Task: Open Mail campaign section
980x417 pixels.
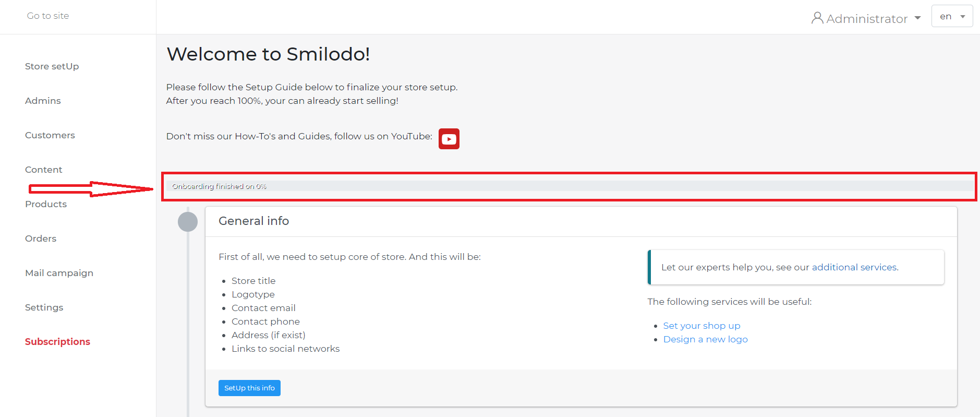Action: click(59, 273)
